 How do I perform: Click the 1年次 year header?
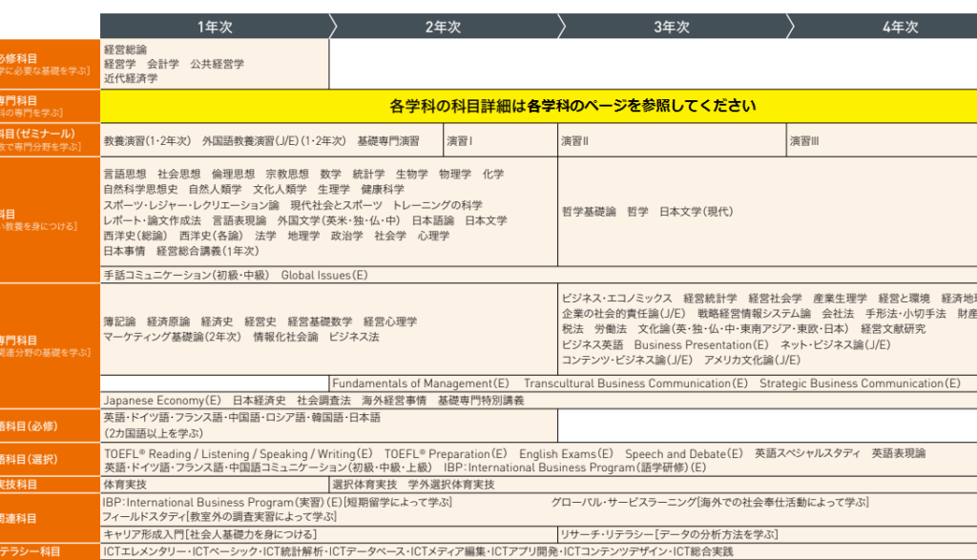(215, 27)
